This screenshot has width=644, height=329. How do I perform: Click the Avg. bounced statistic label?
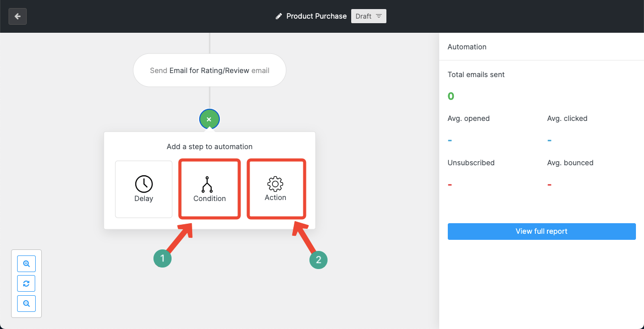pyautogui.click(x=570, y=163)
